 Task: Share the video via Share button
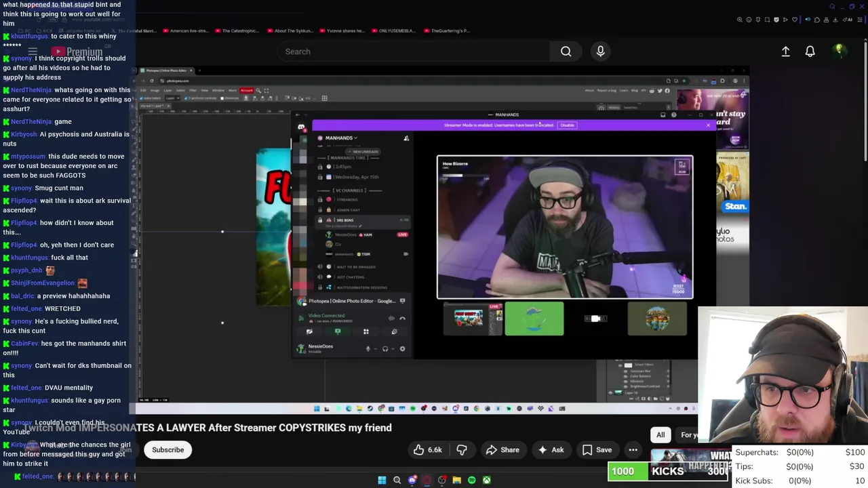(x=502, y=450)
